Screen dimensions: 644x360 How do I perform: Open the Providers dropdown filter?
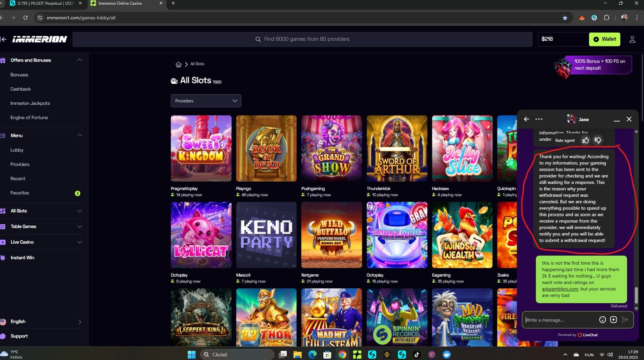206,101
